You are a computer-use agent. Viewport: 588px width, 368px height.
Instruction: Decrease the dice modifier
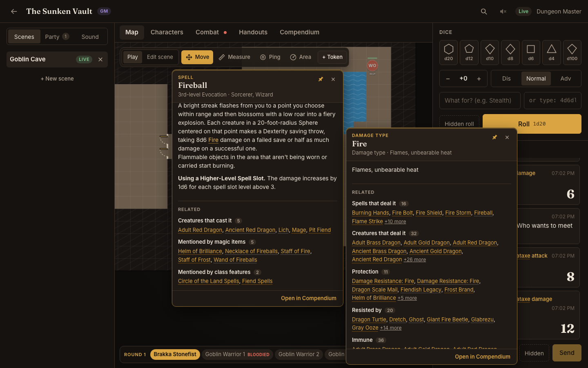click(448, 79)
